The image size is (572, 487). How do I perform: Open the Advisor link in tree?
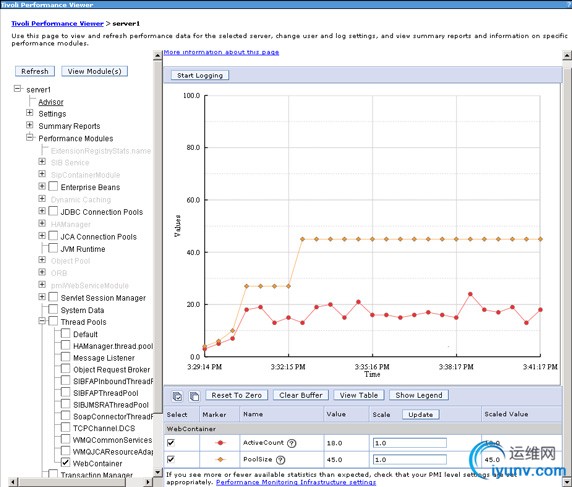[51, 102]
